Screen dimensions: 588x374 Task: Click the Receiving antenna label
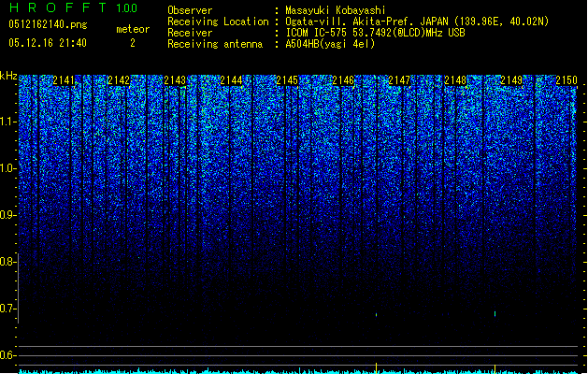click(215, 44)
